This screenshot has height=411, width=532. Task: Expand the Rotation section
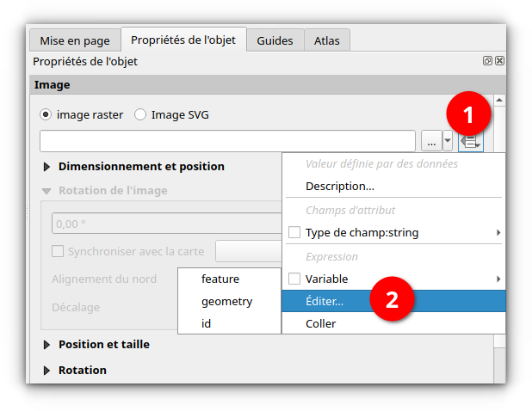click(46, 370)
